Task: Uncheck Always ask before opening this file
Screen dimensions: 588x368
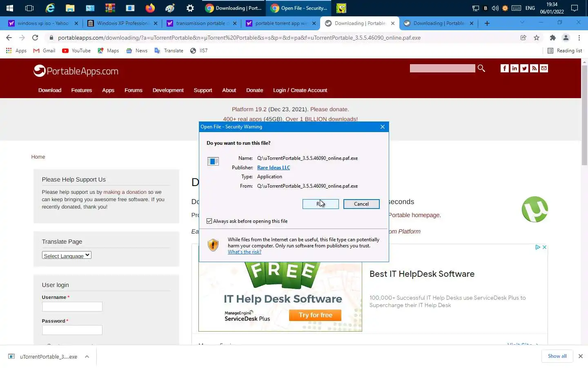Action: (209, 221)
